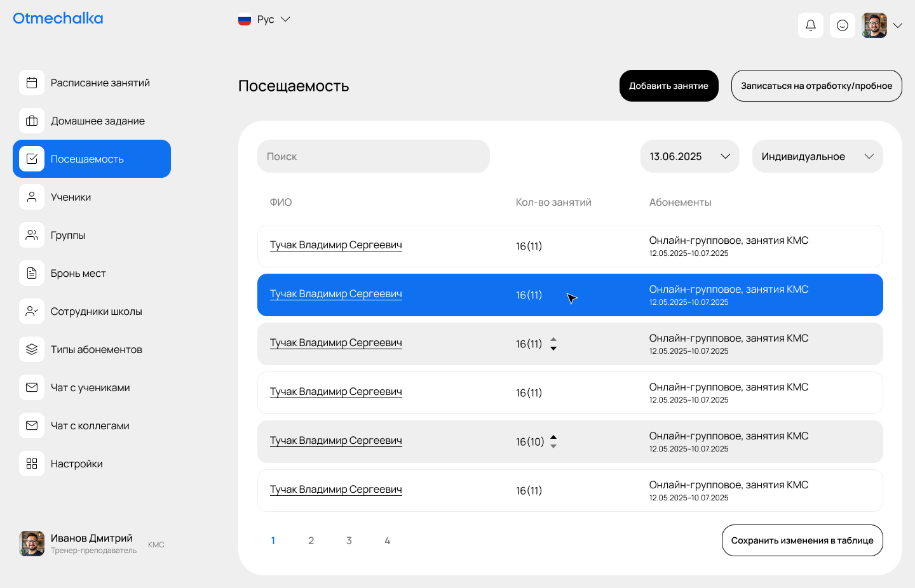Click the Russian flag icon
Image resolution: width=915 pixels, height=588 pixels.
(x=245, y=20)
